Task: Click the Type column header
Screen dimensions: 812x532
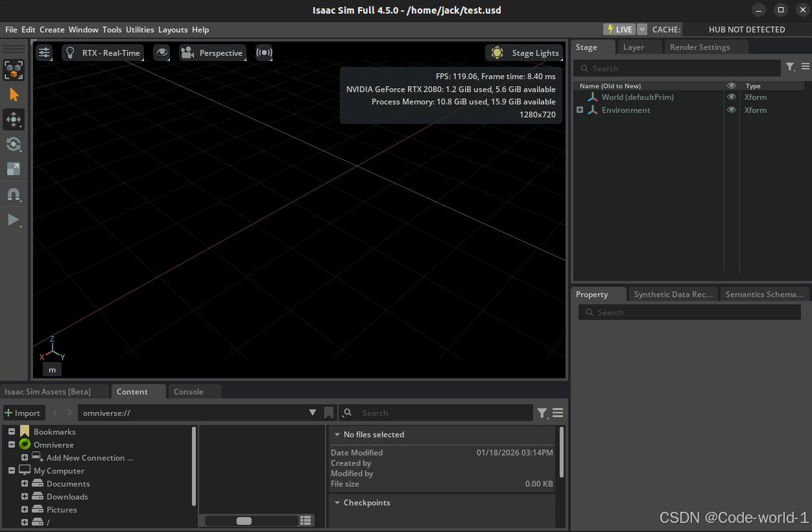Action: (x=753, y=86)
